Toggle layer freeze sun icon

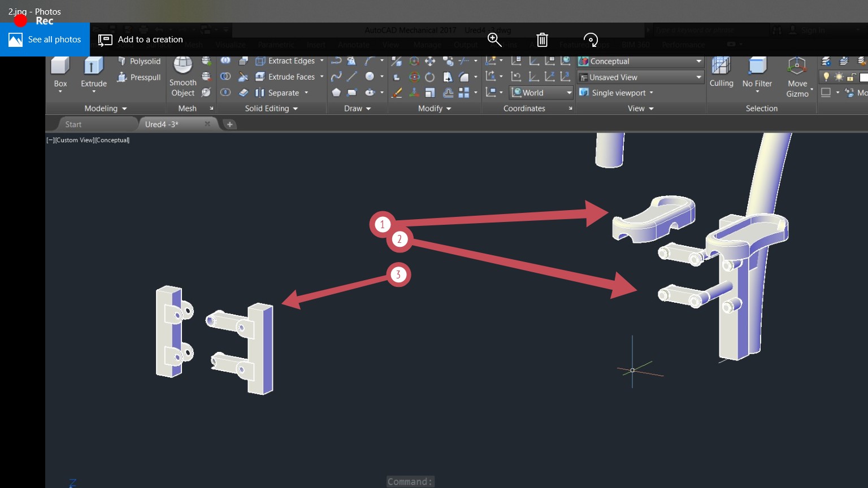[839, 76]
